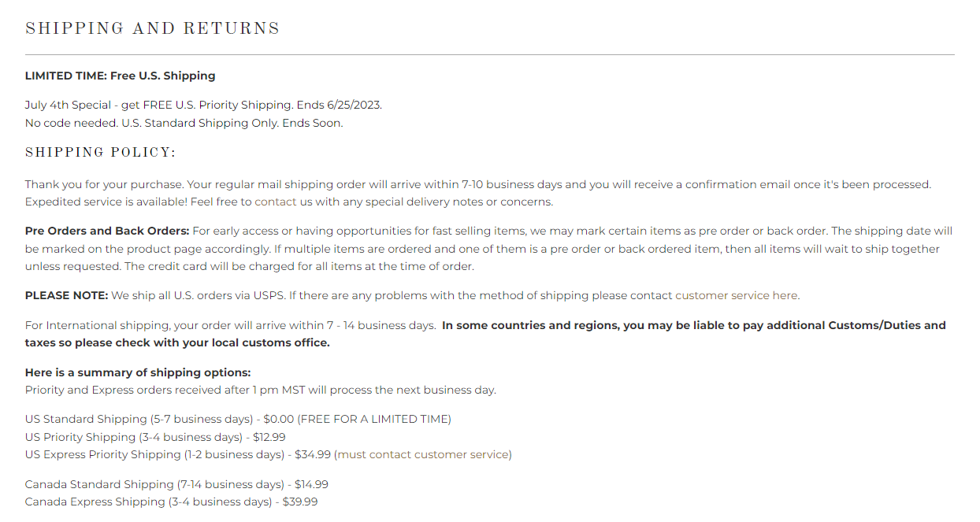Click the "Pre Orders and Back Orders:" label

(107, 231)
